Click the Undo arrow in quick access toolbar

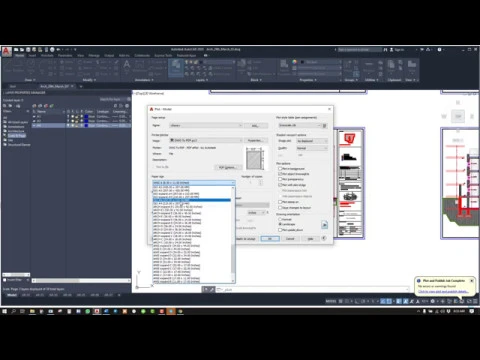click(x=58, y=50)
